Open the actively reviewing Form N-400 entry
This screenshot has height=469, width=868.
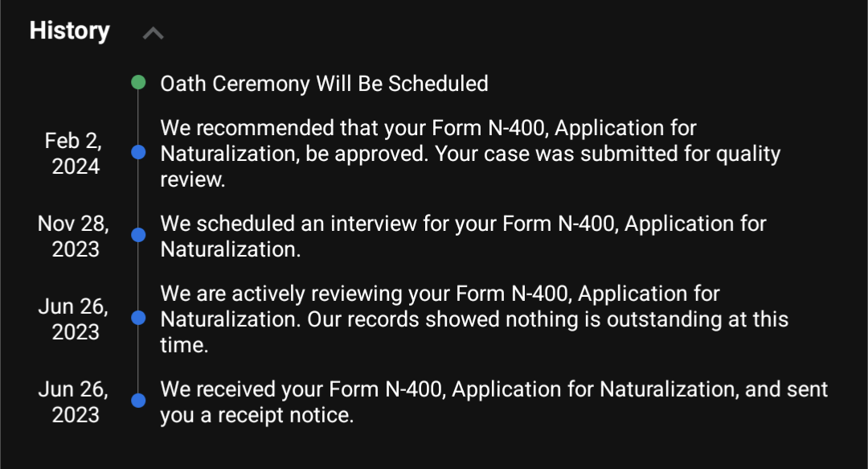click(474, 319)
